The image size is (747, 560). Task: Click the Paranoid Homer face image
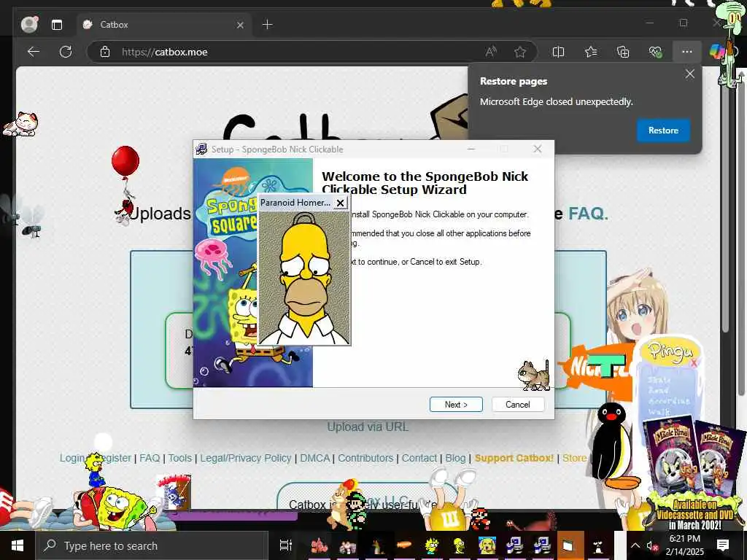(304, 278)
